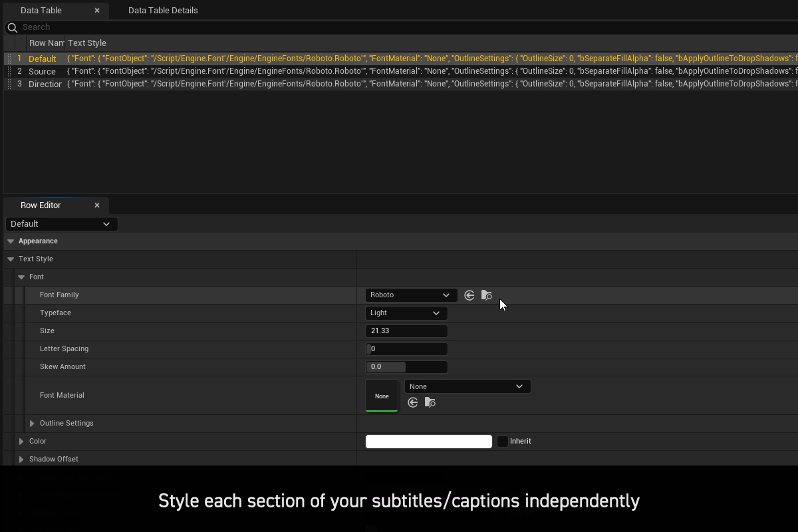This screenshot has height=532, width=798.
Task: Open the row selector Default dropdown
Action: (x=61, y=224)
